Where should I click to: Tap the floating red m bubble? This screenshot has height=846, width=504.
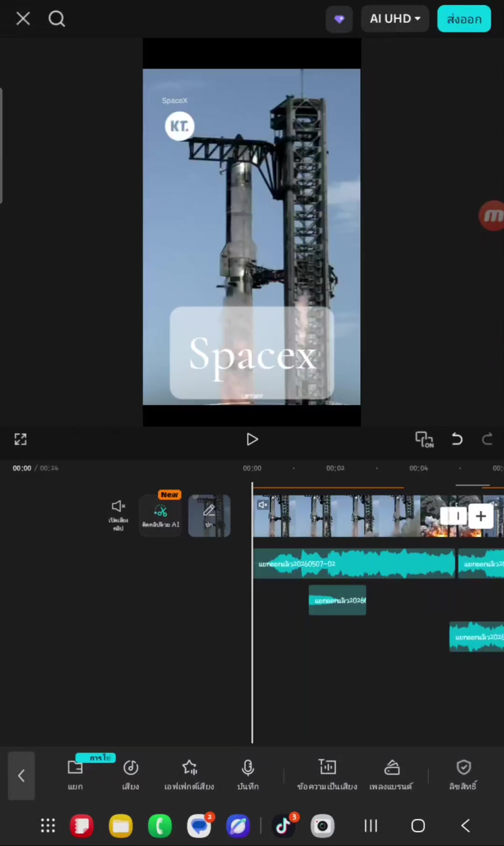tap(491, 216)
